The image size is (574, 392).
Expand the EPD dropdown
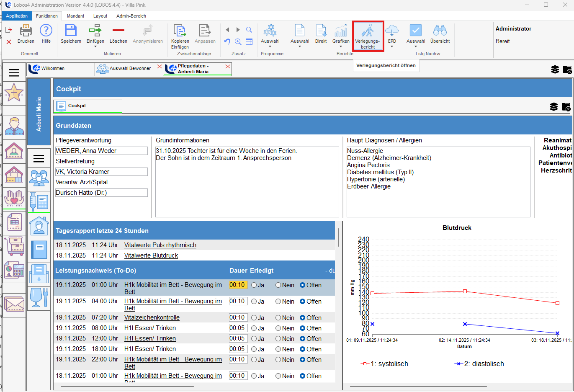pos(392,46)
